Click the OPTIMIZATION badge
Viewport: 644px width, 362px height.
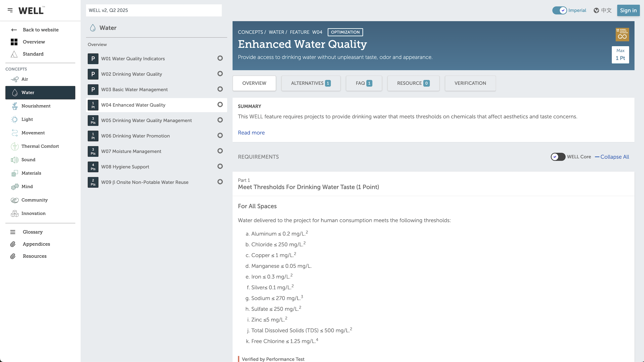[x=345, y=32]
